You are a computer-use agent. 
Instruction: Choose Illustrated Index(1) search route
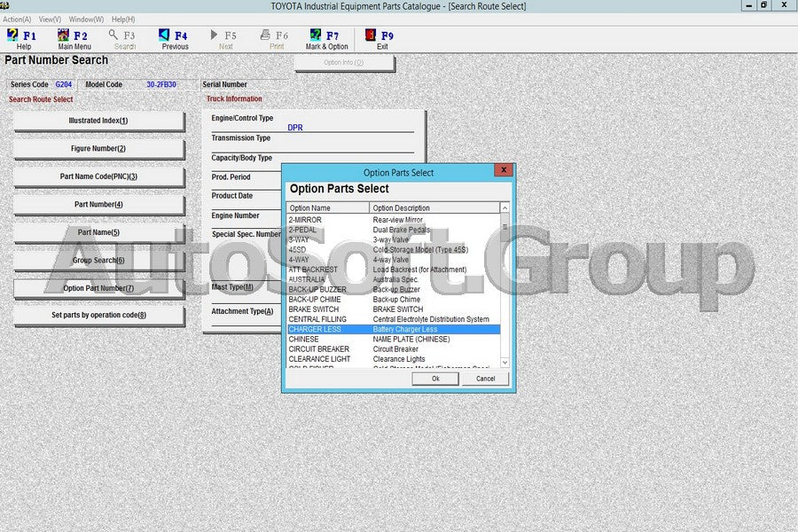pyautogui.click(x=98, y=121)
